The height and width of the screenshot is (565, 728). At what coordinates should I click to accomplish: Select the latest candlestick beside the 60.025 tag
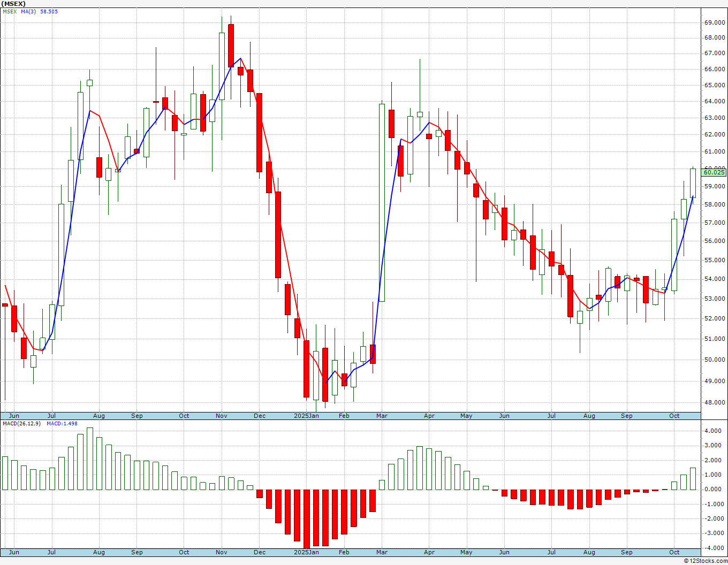click(693, 184)
